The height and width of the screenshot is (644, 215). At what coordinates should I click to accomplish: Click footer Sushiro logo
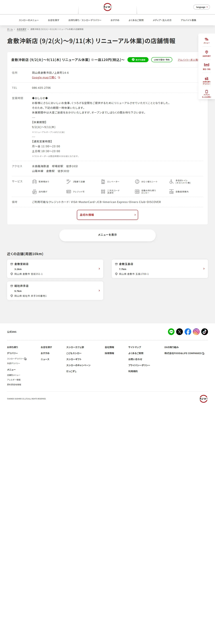pos(203,399)
